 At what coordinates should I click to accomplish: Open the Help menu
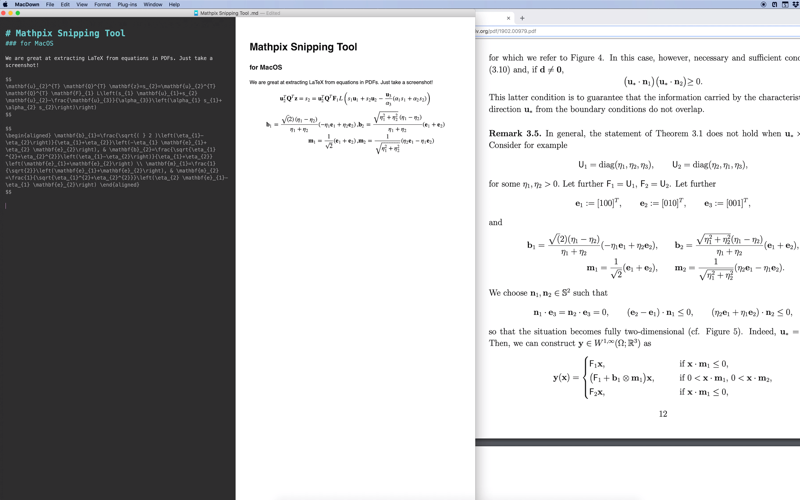click(x=174, y=4)
